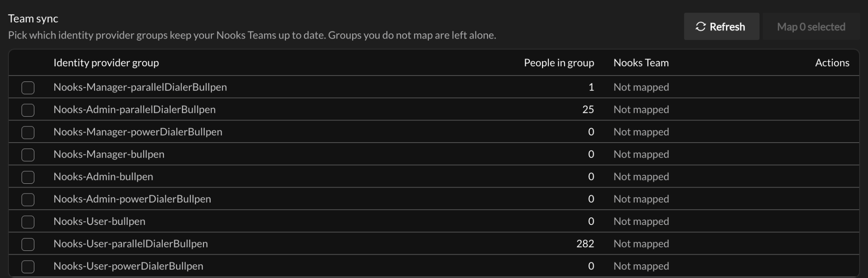Check the Nooks-User-powerDialerBullpen checkbox
This screenshot has width=868, height=278.
[28, 267]
